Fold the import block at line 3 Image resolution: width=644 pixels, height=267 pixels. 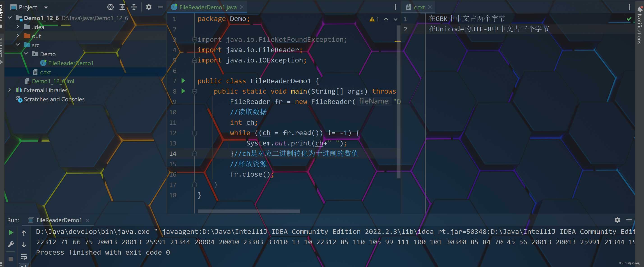point(194,39)
